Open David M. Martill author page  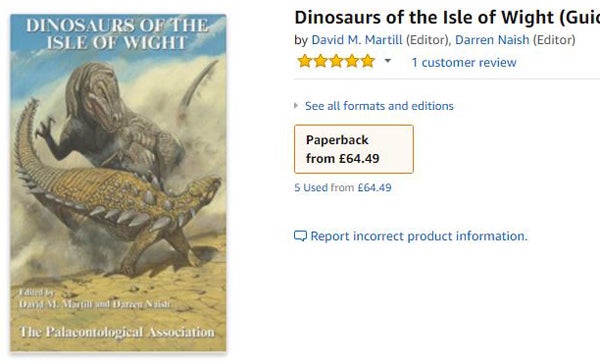click(x=357, y=40)
